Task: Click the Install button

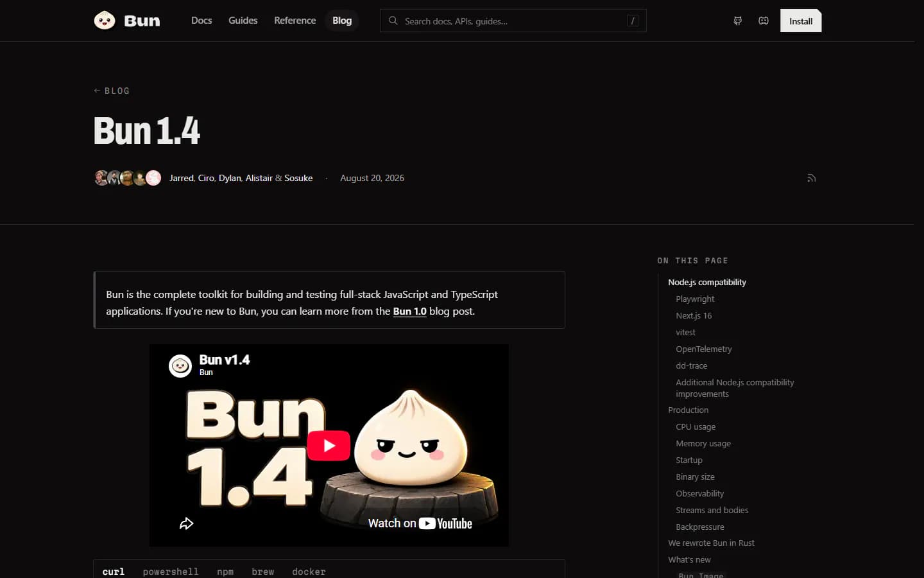Action: (801, 21)
